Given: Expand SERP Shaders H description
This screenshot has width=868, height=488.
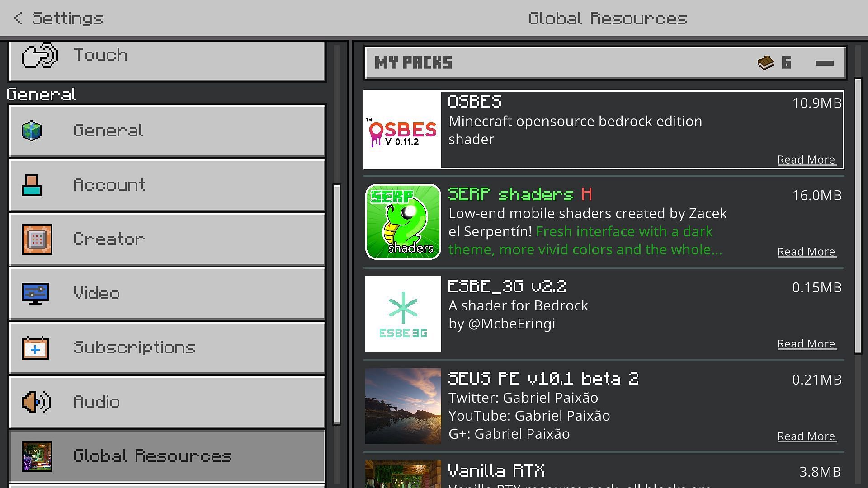Looking at the screenshot, I should 807,251.
